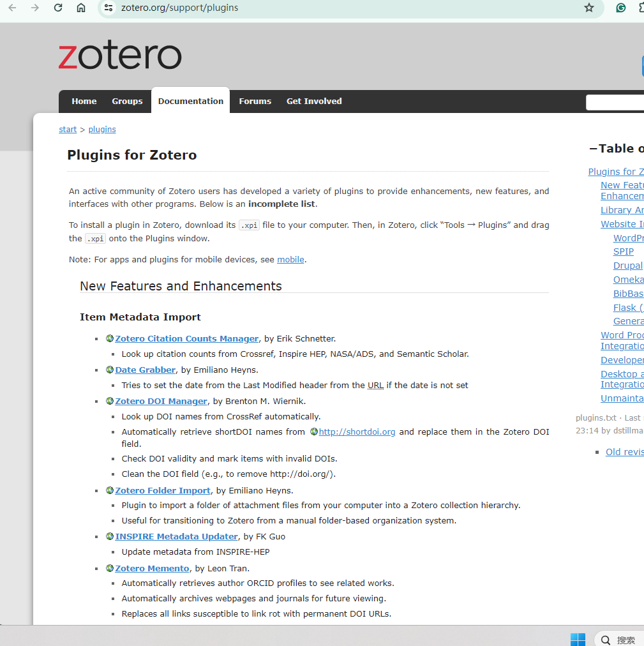Image resolution: width=644 pixels, height=646 pixels.
Task: Jump to Plugins for Zotero in contents
Action: (x=616, y=172)
